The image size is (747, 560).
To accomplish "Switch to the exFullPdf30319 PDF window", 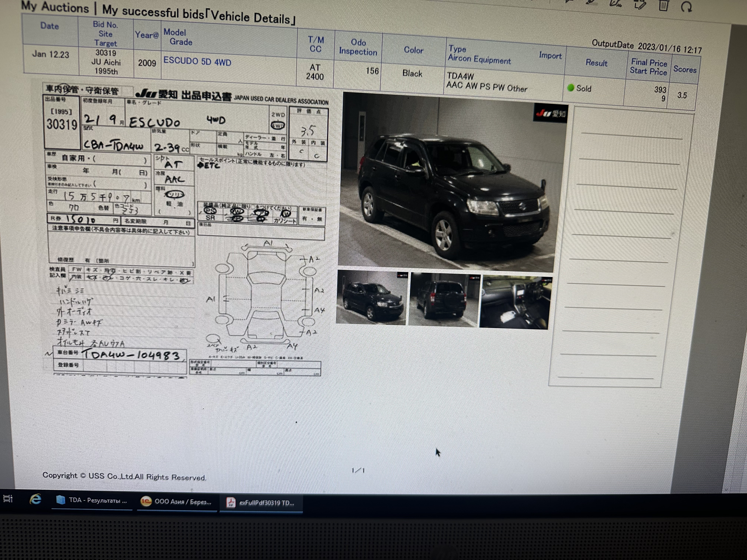I will click(x=261, y=503).
